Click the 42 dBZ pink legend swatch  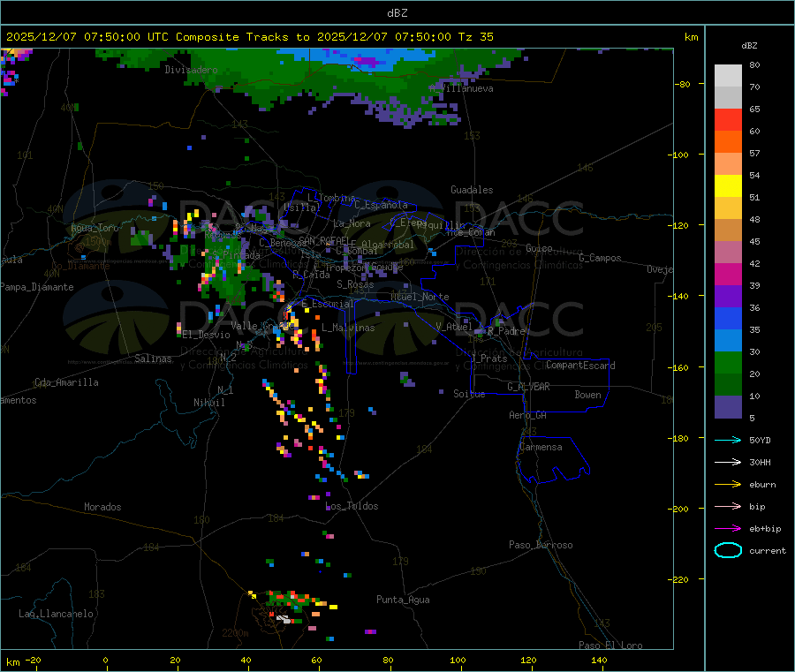click(728, 253)
